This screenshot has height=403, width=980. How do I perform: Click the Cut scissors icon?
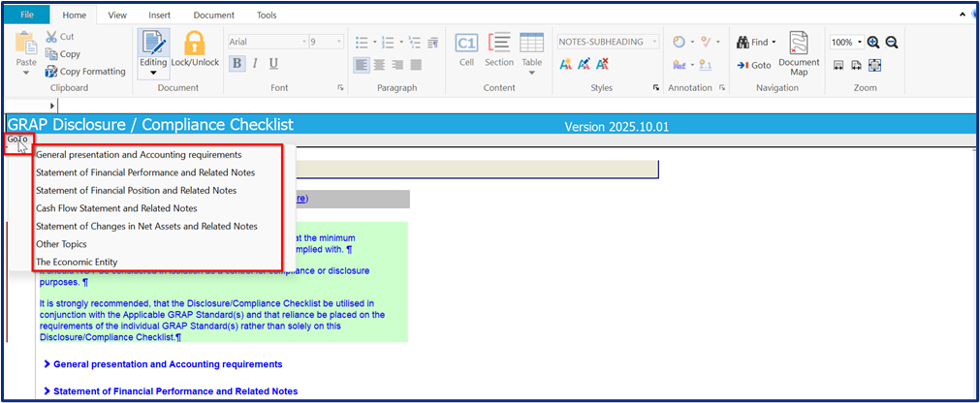[x=52, y=37]
